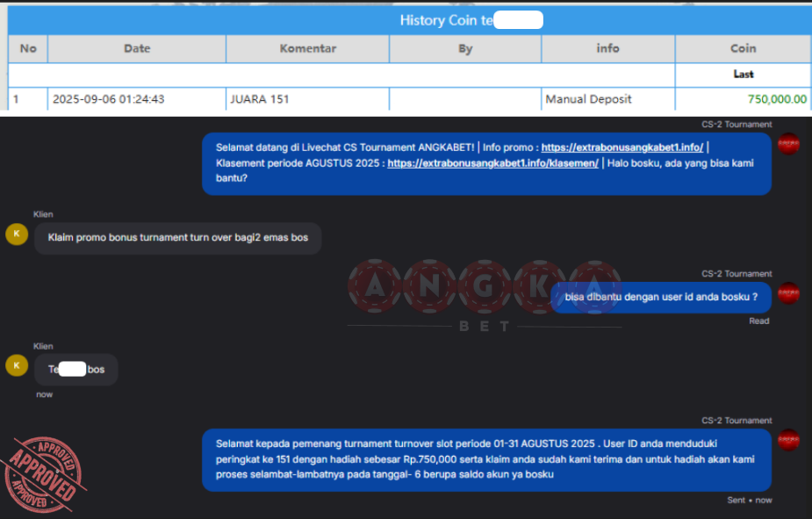
Task: Click the CS-2 Tournament label above welcome message
Action: (x=737, y=125)
